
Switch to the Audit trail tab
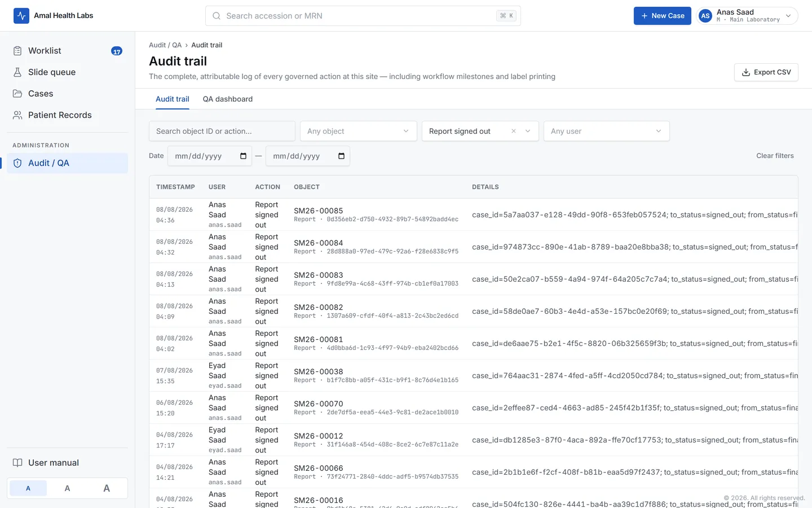(173, 99)
